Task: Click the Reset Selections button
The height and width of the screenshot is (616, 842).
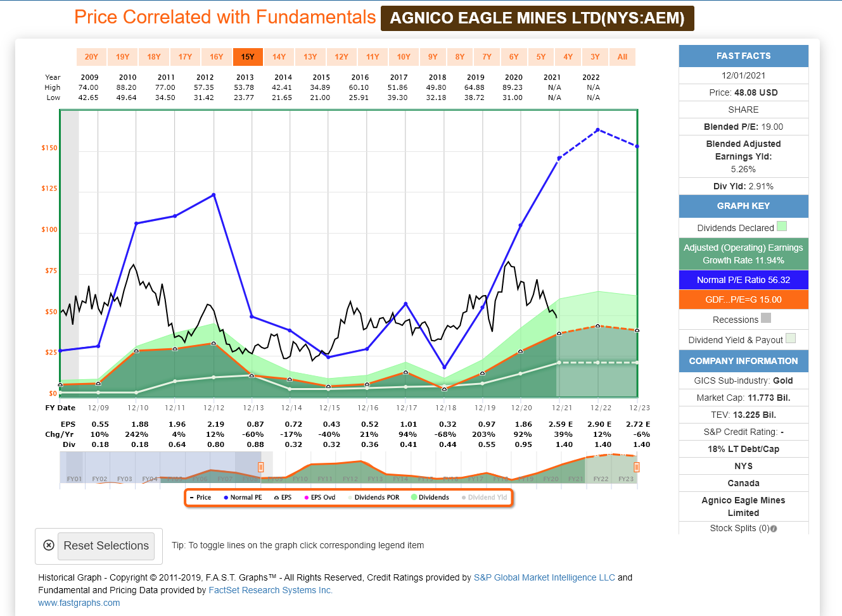Action: (106, 546)
